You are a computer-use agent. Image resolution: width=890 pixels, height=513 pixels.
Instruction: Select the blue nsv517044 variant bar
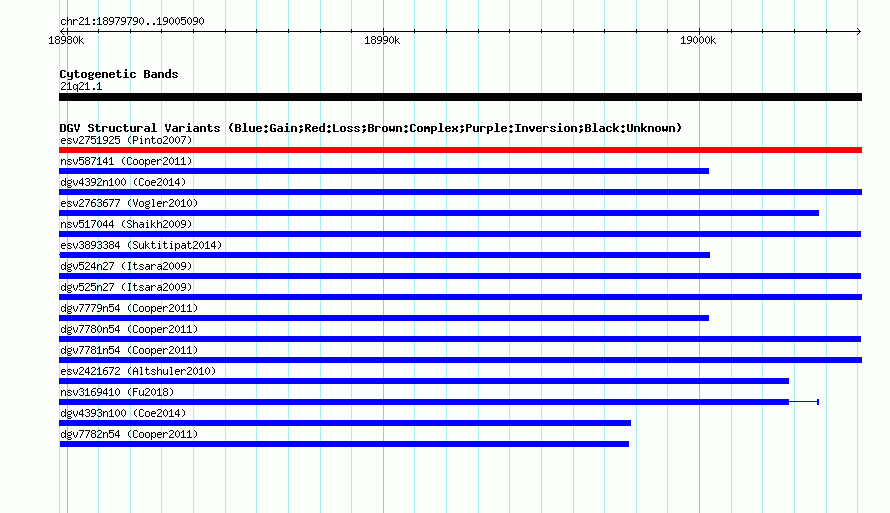point(460,234)
